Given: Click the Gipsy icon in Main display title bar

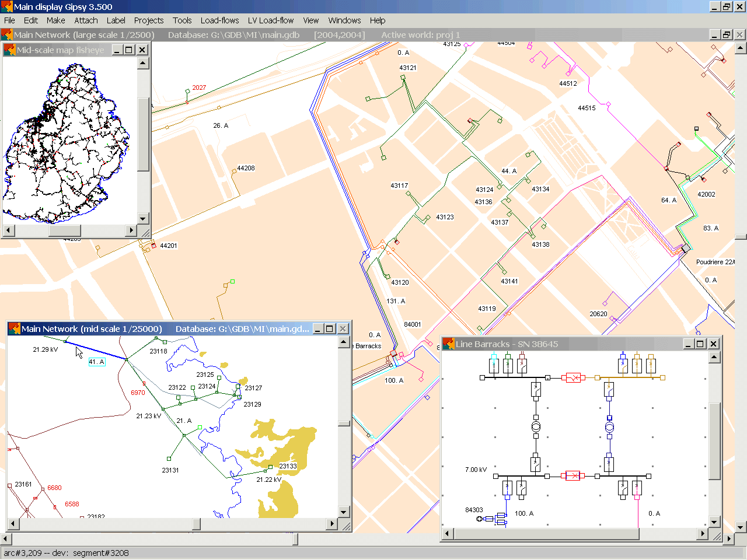Looking at the screenshot, I should pyautogui.click(x=6, y=6).
